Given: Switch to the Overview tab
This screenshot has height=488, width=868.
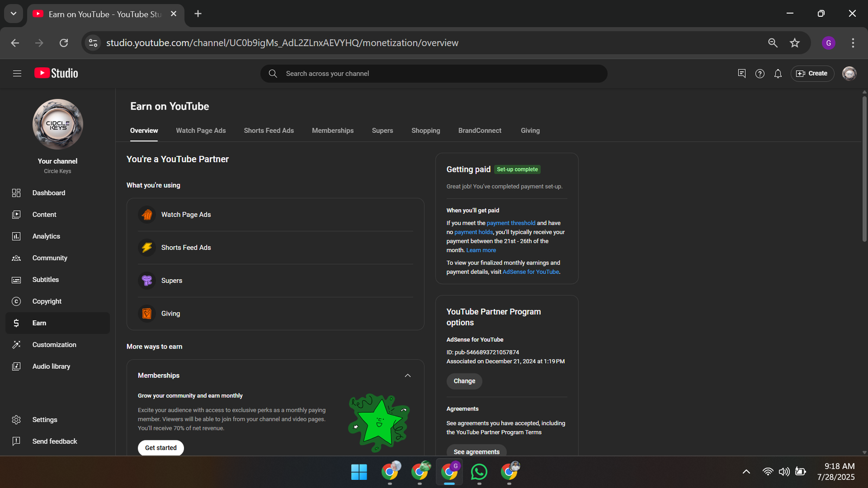Looking at the screenshot, I should tap(144, 131).
